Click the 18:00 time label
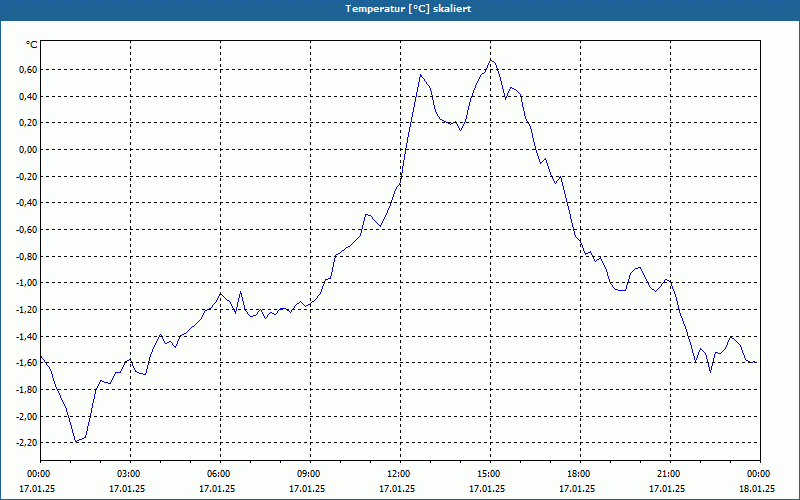Image resolution: width=800 pixels, height=500 pixels. click(x=581, y=474)
